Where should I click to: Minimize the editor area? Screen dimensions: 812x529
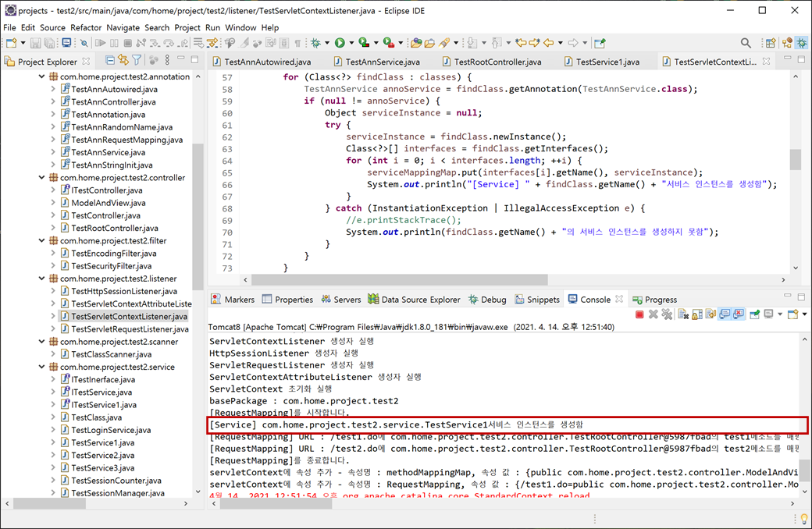point(787,59)
